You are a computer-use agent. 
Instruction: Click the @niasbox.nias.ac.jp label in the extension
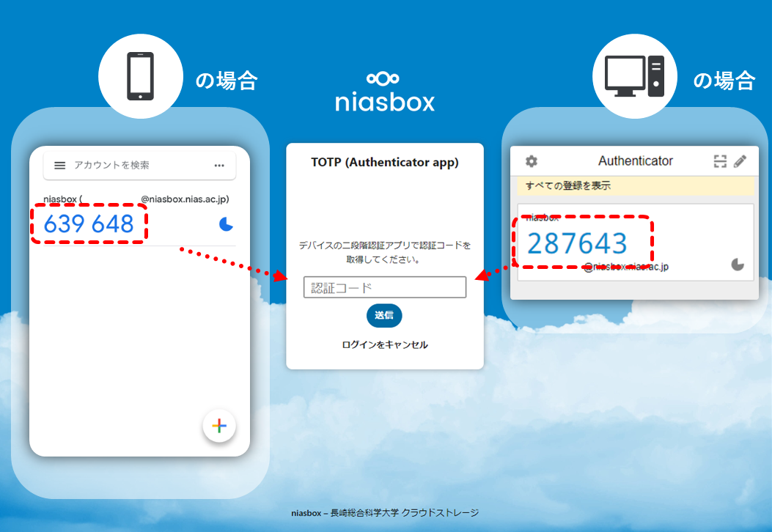click(626, 267)
